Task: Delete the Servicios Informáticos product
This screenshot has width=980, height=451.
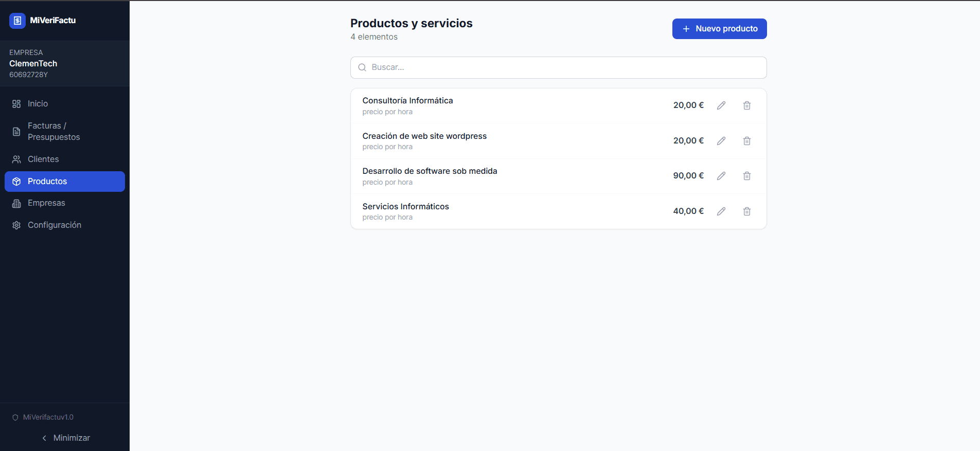Action: coord(747,211)
